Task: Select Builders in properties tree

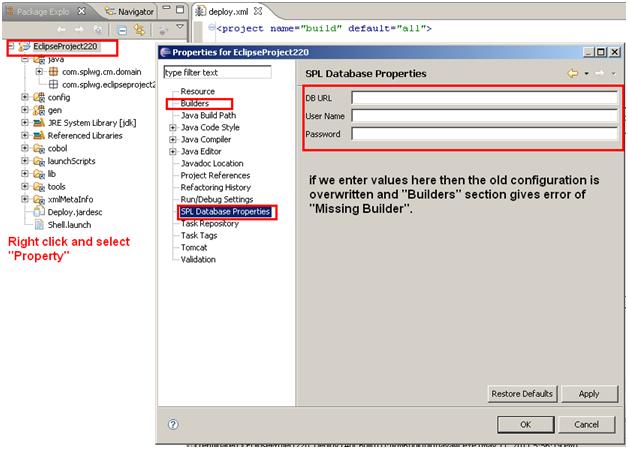Action: (x=195, y=103)
